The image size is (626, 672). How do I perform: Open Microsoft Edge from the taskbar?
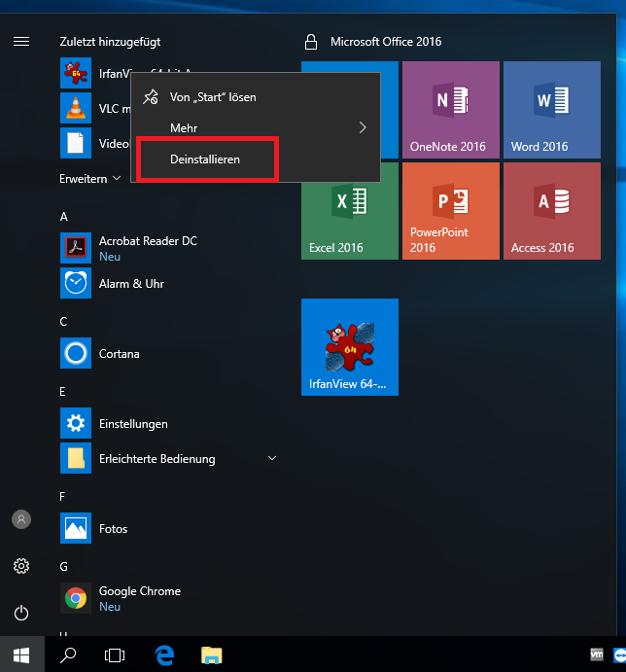pos(164,655)
